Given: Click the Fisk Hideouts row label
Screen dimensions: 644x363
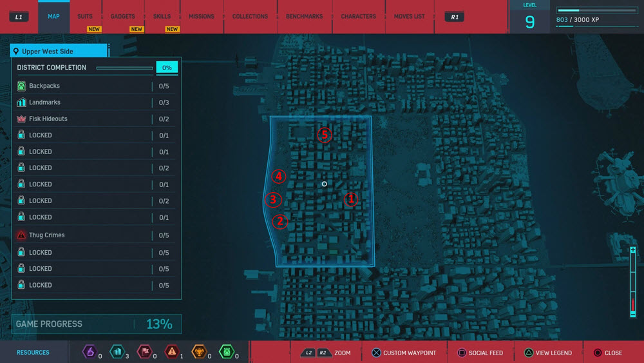Looking at the screenshot, I should click(48, 119).
